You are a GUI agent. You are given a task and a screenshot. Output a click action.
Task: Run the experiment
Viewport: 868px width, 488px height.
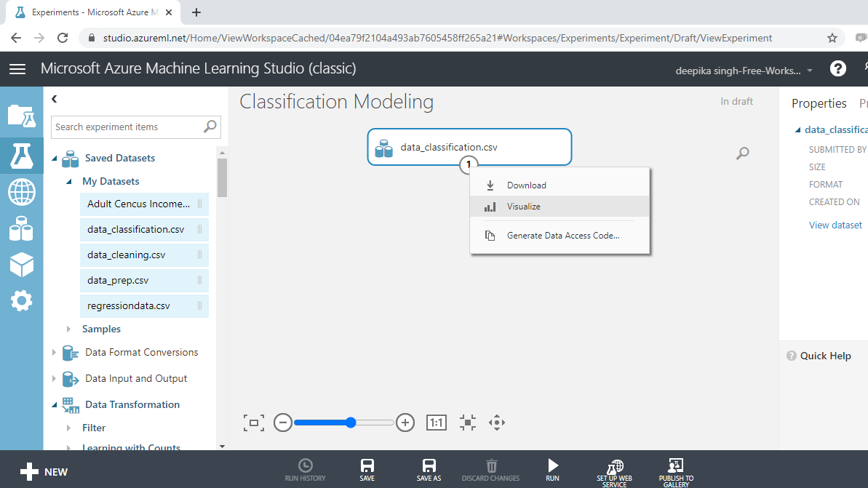[552, 470]
